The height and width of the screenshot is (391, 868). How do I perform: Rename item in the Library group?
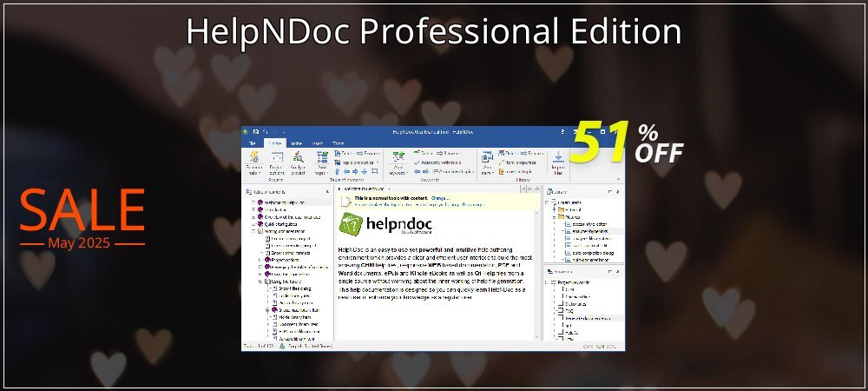tap(532, 154)
